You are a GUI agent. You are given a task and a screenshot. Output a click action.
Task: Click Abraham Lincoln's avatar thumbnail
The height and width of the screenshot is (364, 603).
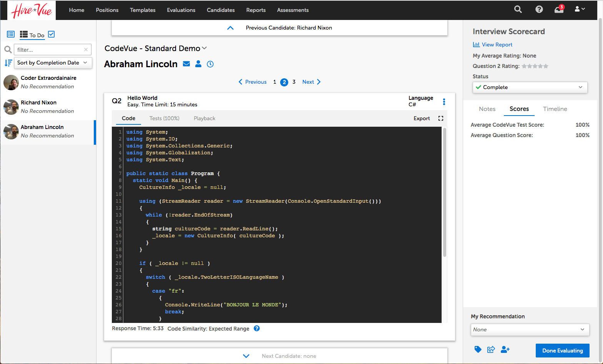11,132
